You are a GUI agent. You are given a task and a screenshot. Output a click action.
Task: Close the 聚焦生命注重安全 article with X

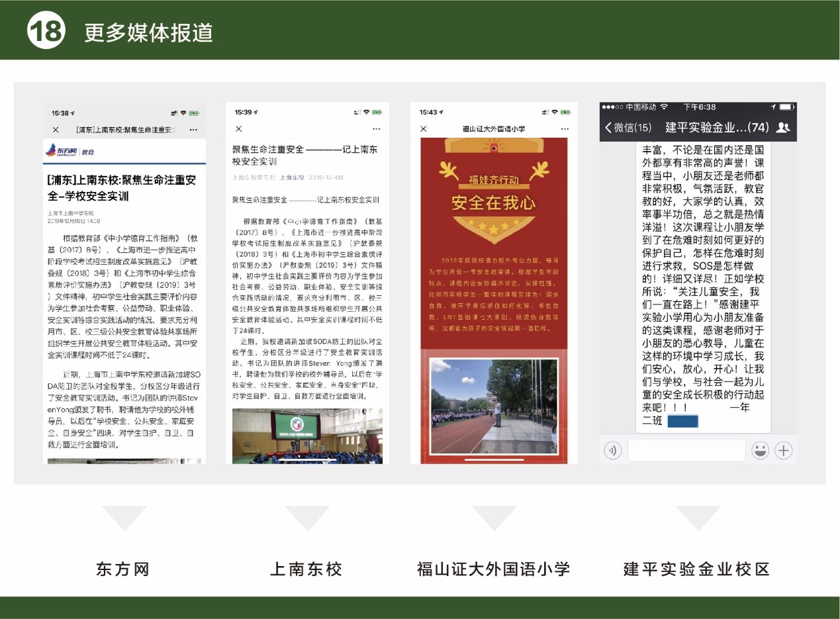click(x=239, y=128)
